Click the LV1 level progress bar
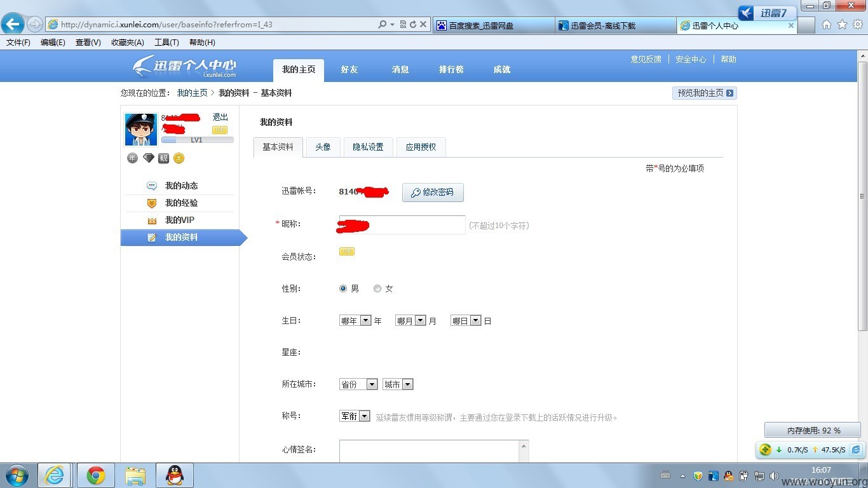 (197, 140)
